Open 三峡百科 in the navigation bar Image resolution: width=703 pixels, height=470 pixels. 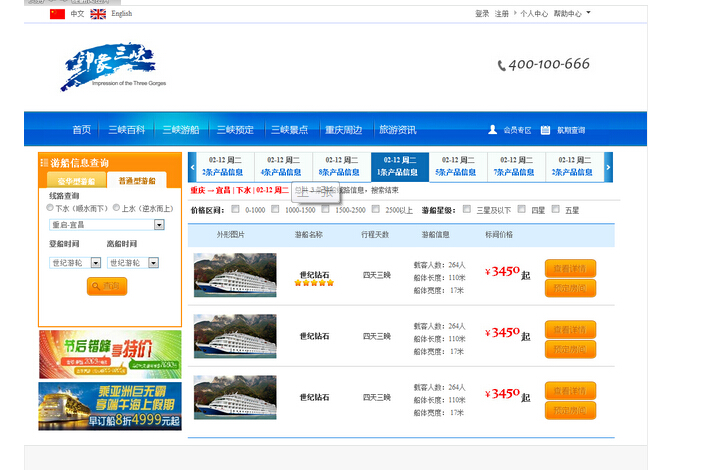click(126, 130)
